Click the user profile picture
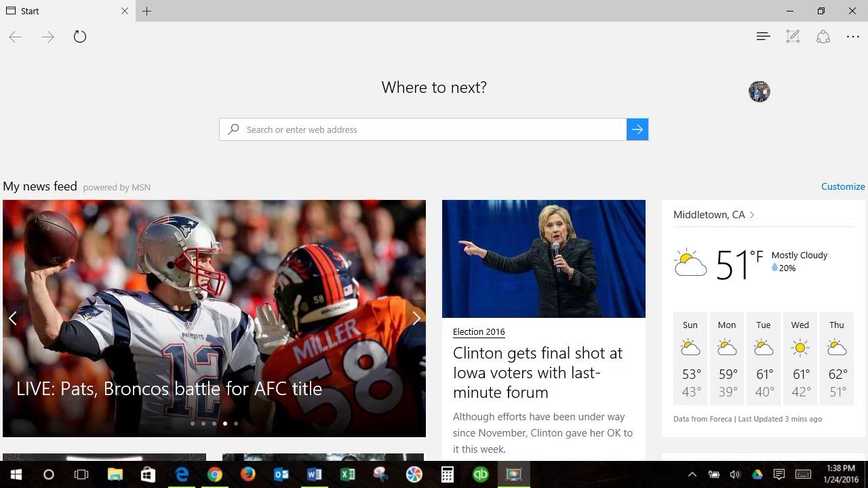Screen dimensions: 868x488 point(759,91)
